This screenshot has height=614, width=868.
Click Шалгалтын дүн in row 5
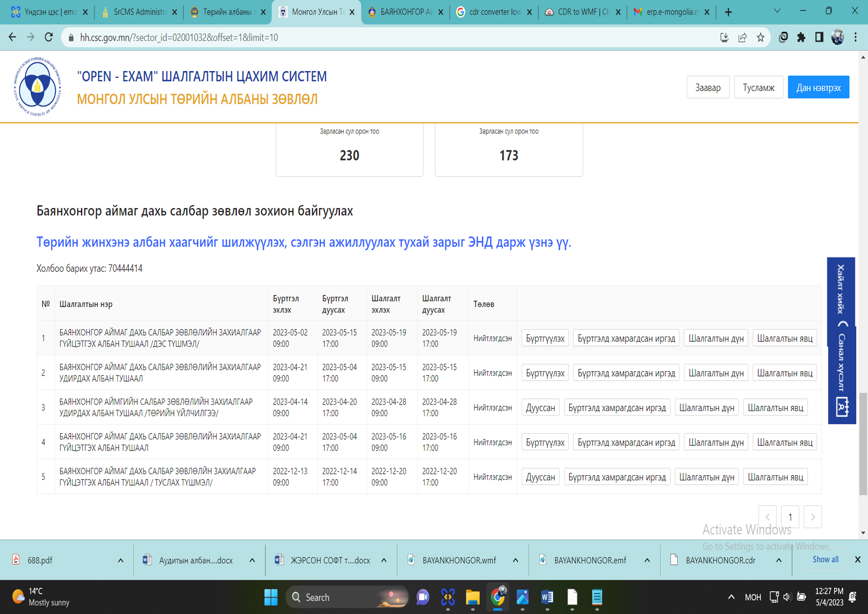(x=707, y=477)
